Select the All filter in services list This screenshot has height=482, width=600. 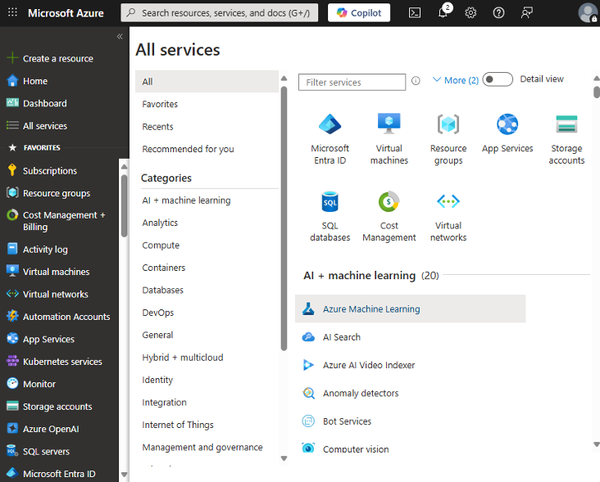point(207,81)
